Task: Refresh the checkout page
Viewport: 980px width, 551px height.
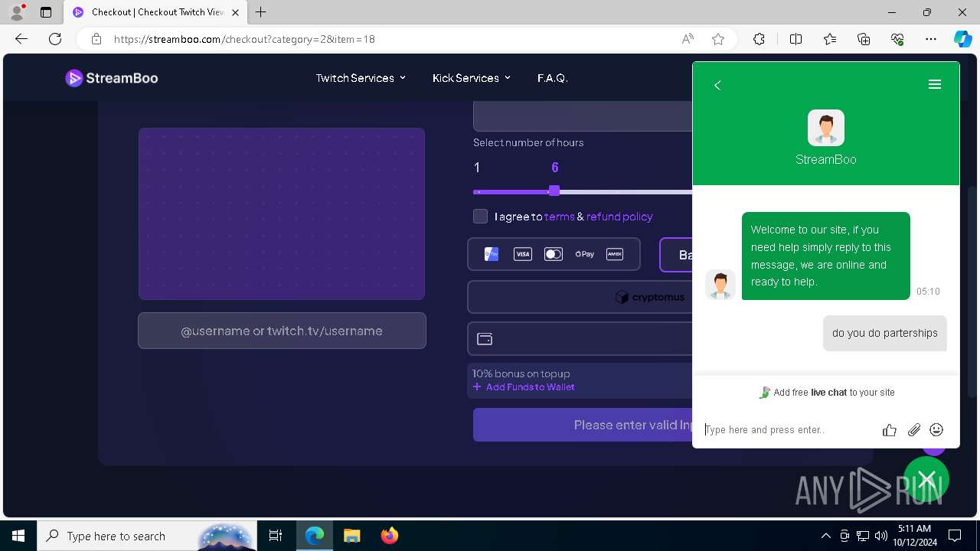Action: point(55,39)
